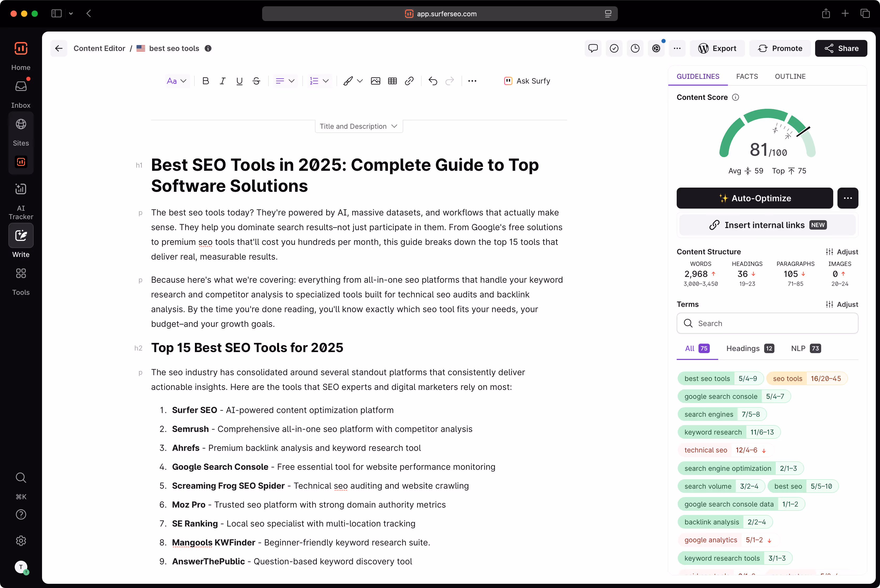Undo the last edit
The width and height of the screenshot is (880, 588).
coord(433,81)
